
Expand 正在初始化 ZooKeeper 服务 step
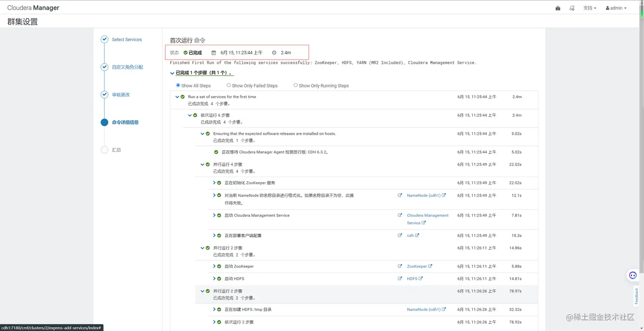[x=214, y=183]
